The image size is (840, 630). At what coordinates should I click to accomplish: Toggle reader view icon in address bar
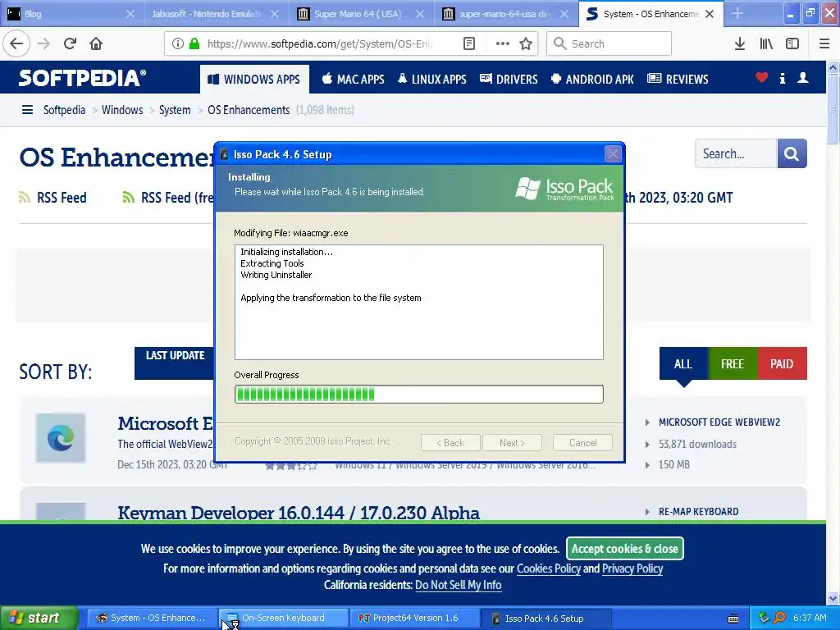pyautogui.click(x=469, y=43)
